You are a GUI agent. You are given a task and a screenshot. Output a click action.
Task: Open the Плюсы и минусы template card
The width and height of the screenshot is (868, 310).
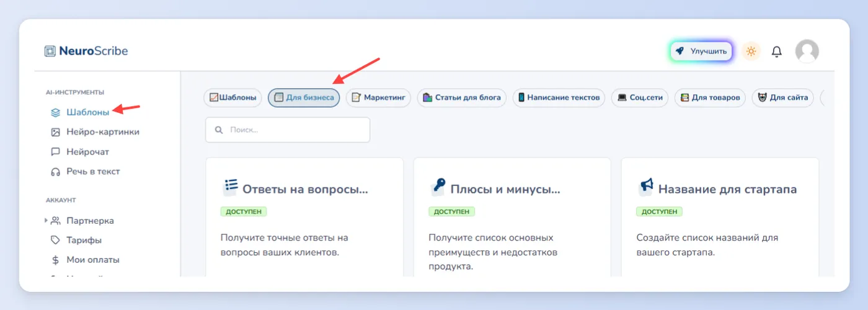tap(512, 217)
